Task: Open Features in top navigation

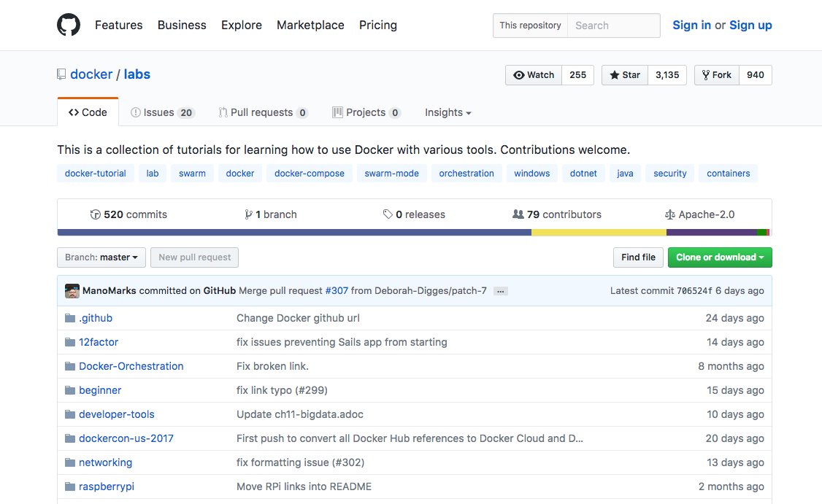Action: (118, 25)
